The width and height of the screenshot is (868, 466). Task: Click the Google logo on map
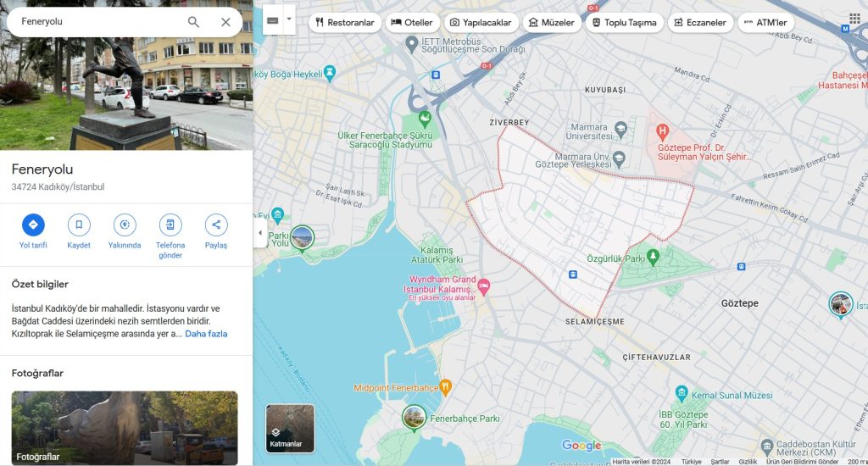coord(581,445)
